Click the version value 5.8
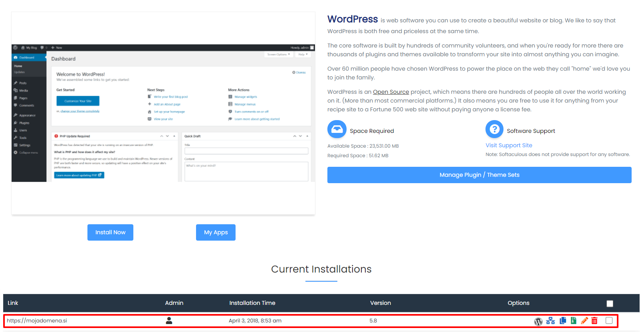This screenshot has height=332, width=644. click(373, 320)
